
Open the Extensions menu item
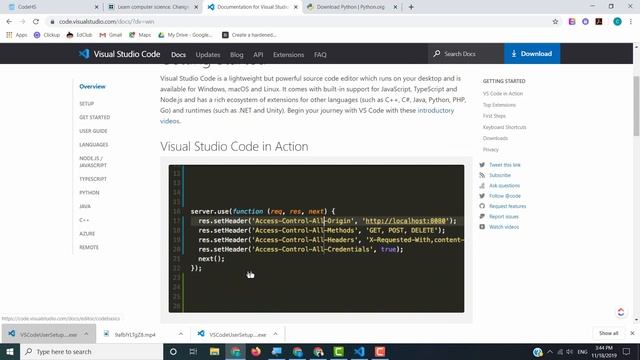[x=289, y=54]
